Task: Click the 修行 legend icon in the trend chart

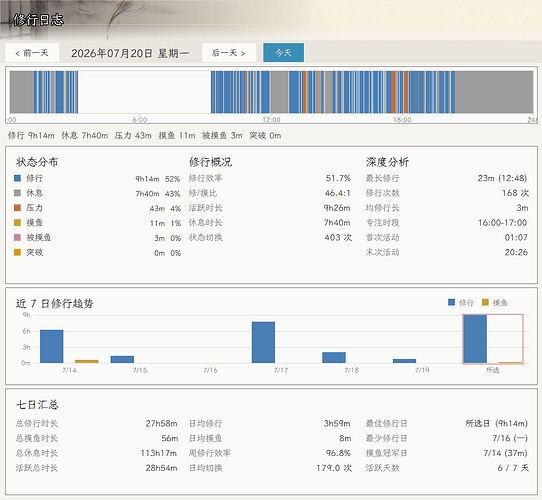Action: [451, 302]
